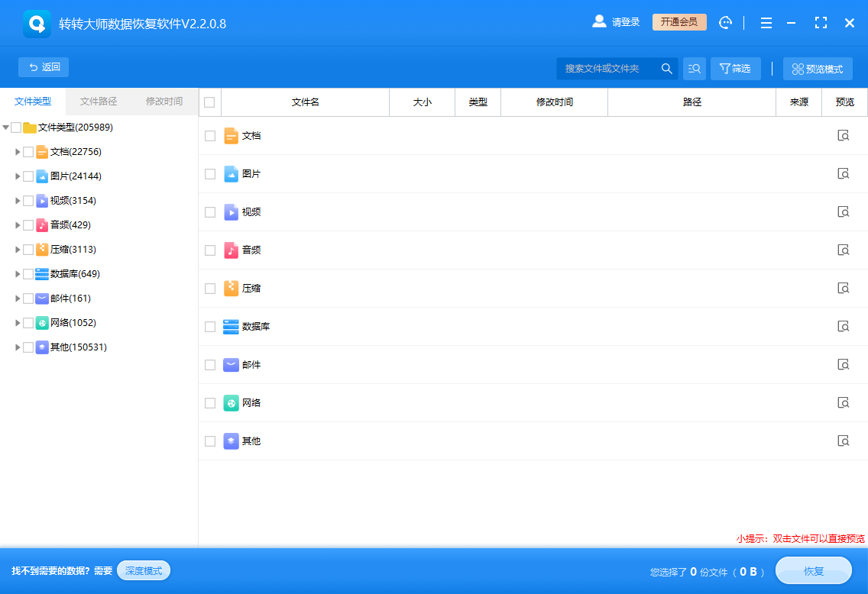Click the preview magnifier on the 网络 row
Viewport: 868px width, 594px height.
[843, 402]
